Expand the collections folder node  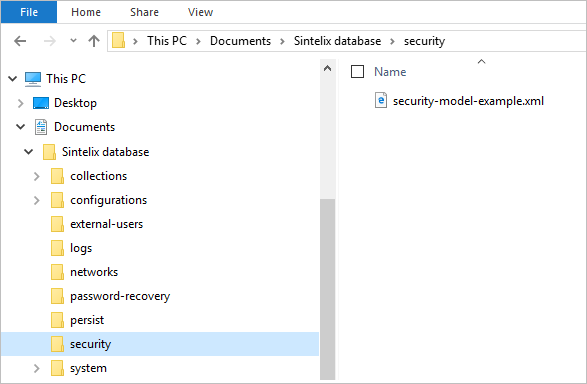pyautogui.click(x=36, y=176)
